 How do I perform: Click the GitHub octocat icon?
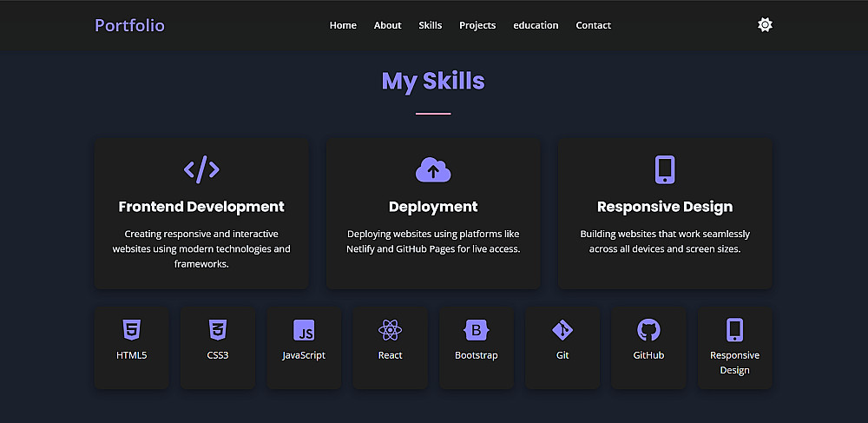pos(648,331)
